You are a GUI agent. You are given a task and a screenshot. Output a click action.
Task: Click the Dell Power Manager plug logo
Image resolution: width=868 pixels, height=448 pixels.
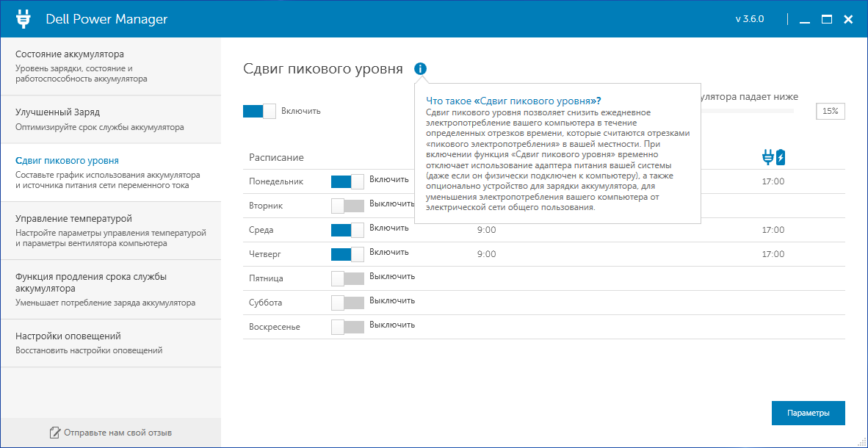[x=23, y=19]
